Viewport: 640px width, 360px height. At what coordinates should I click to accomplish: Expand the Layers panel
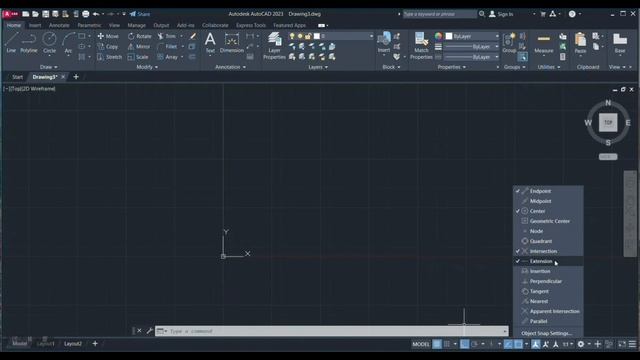(318, 67)
